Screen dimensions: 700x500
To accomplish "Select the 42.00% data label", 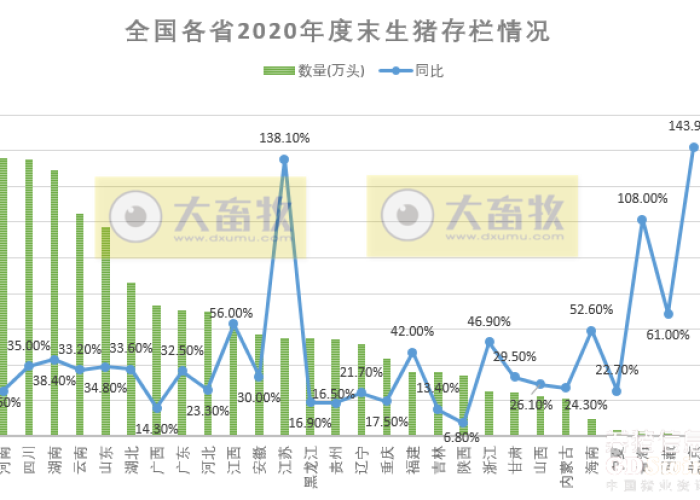I will pos(412,331).
